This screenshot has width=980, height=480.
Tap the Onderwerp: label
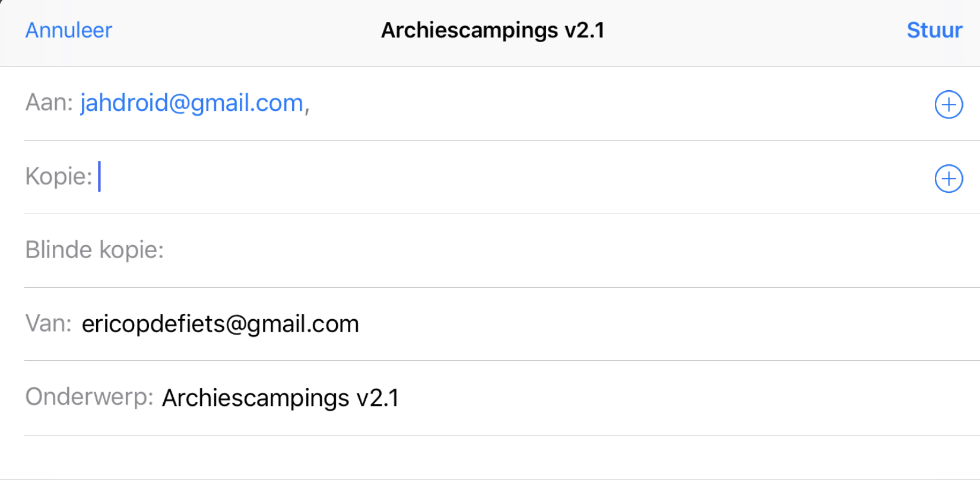click(89, 397)
